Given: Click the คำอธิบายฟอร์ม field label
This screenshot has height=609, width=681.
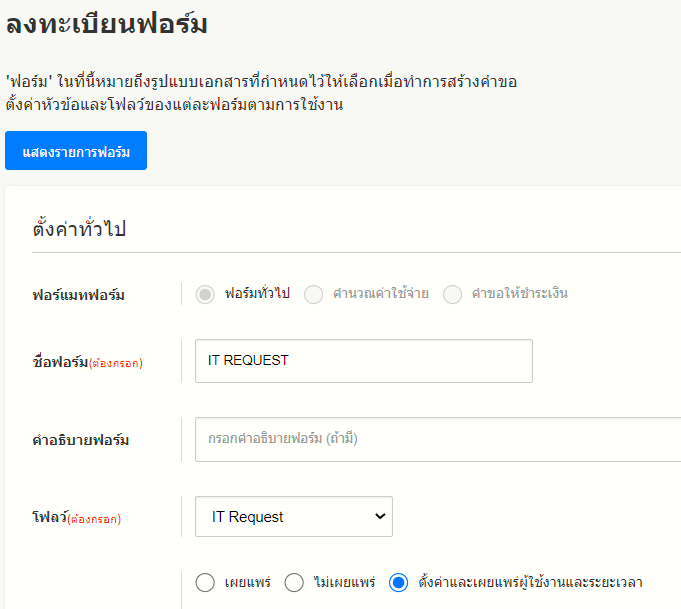Looking at the screenshot, I should [x=81, y=440].
